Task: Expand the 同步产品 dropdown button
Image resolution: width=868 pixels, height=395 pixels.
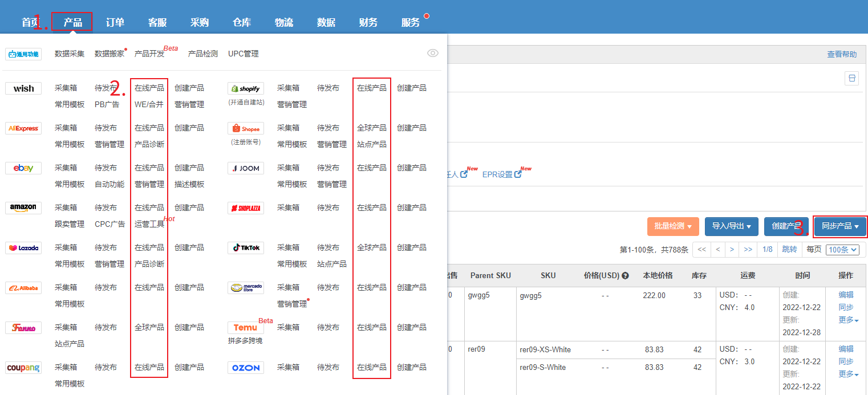Action: (x=840, y=226)
